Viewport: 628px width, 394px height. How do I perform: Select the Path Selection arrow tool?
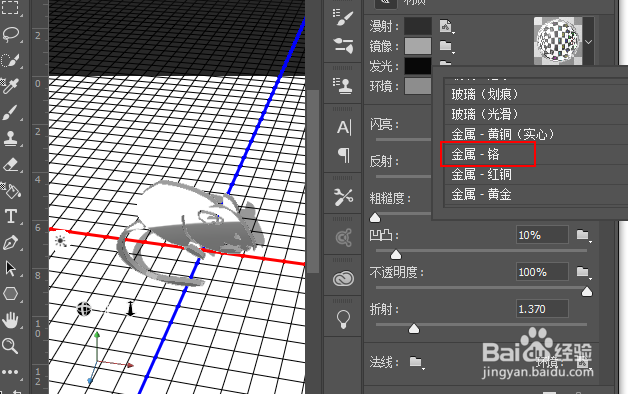tap(11, 268)
